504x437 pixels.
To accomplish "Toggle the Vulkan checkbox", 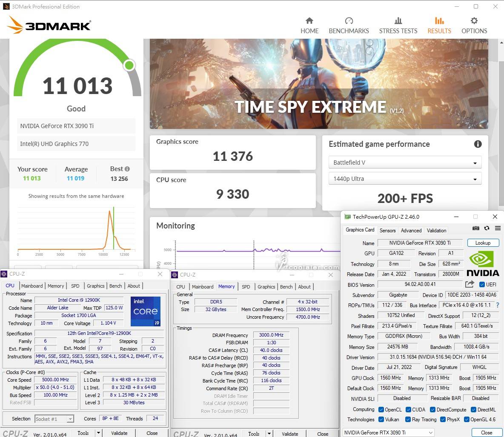I will coord(381,419).
